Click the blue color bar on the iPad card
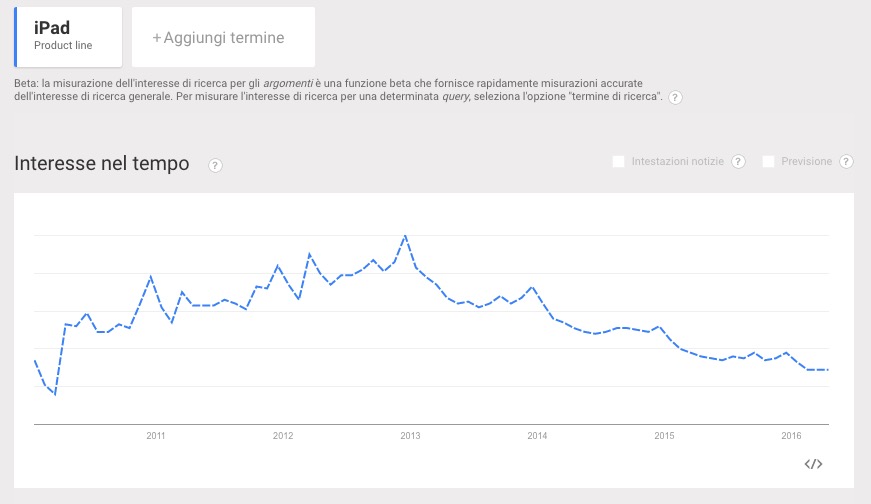This screenshot has height=504, width=871. pos(16,36)
